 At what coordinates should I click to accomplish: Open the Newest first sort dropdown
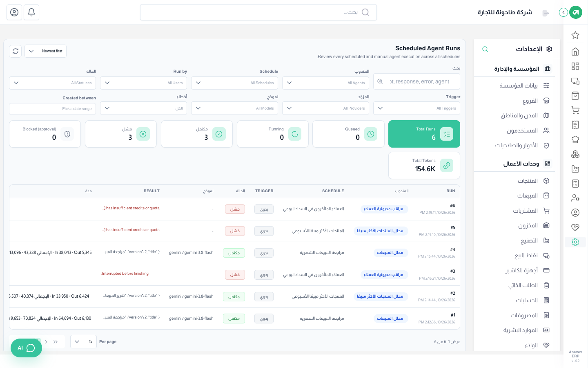click(45, 51)
